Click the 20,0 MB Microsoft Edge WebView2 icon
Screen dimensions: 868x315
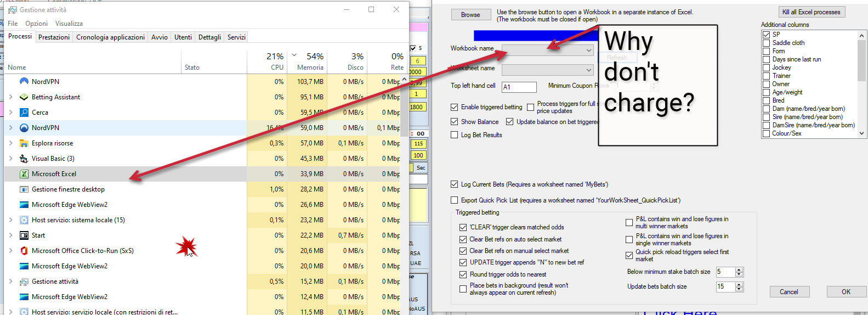pyautogui.click(x=24, y=266)
